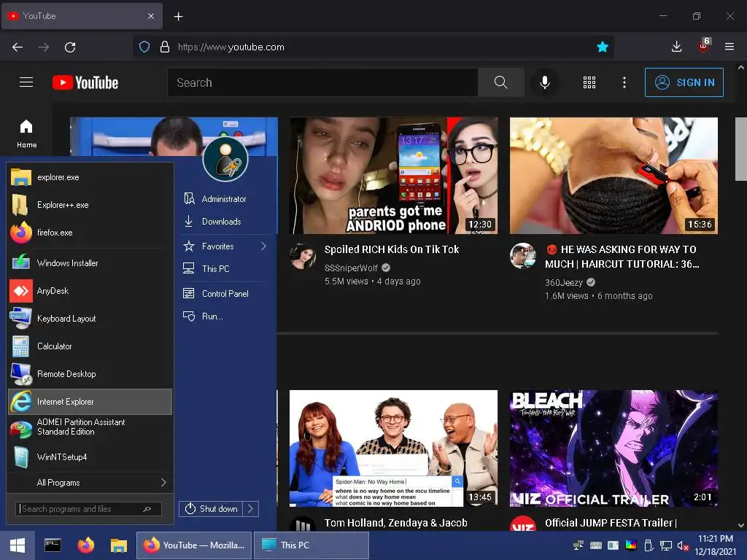Open the Firefox downloads panel

(676, 47)
